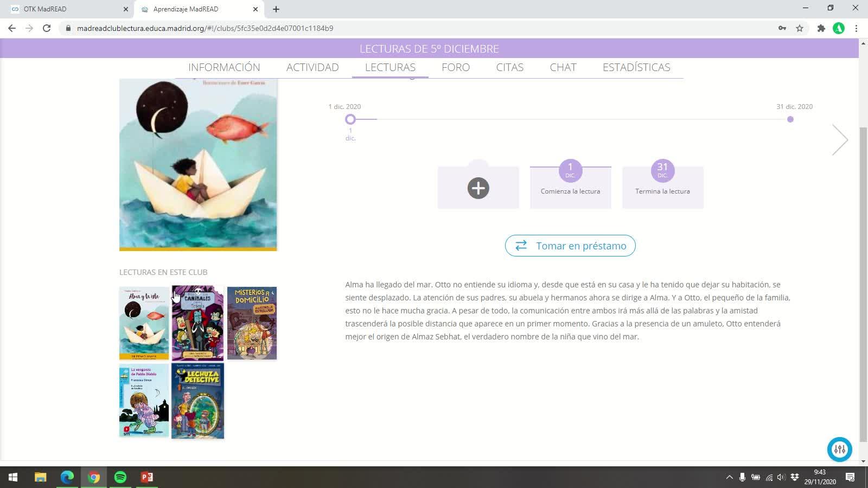
Task: Open the Windows notification center
Action: 850,477
